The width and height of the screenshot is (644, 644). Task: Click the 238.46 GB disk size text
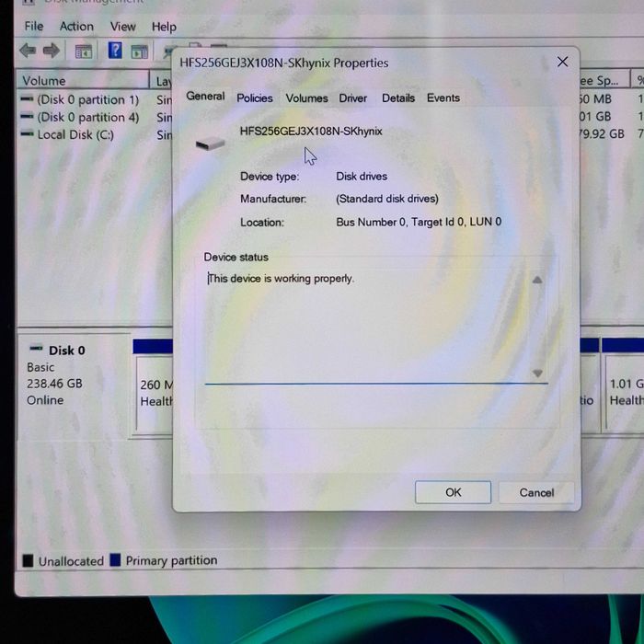tap(54, 384)
